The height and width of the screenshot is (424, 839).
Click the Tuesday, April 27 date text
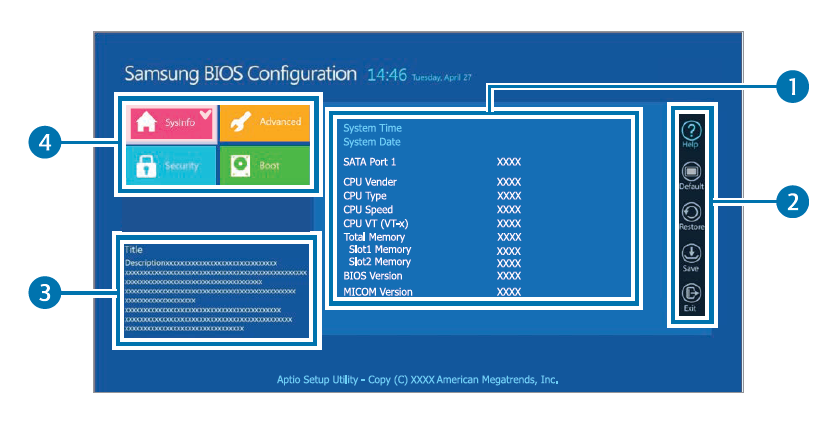[441, 78]
